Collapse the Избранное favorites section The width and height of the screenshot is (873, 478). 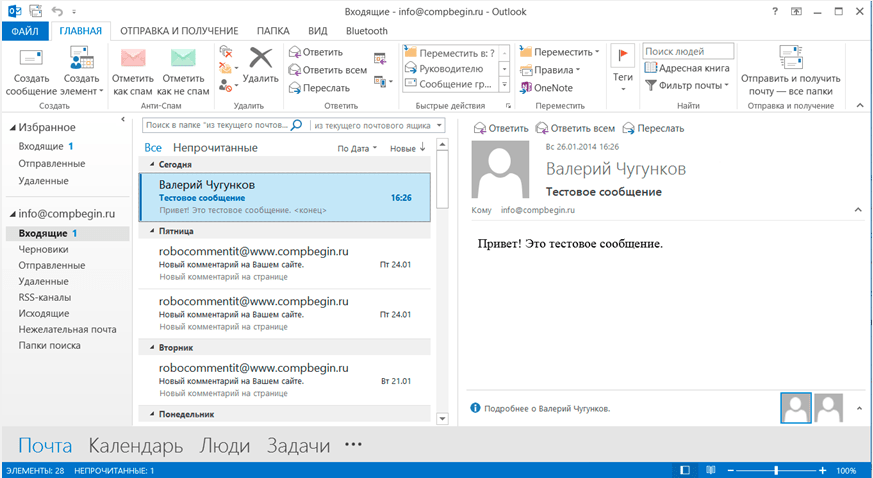[12, 127]
